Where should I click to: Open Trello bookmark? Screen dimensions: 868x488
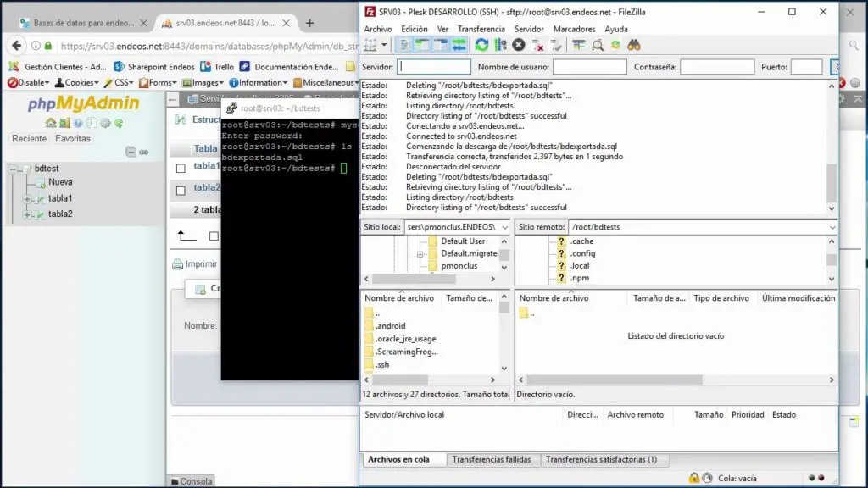(x=217, y=67)
